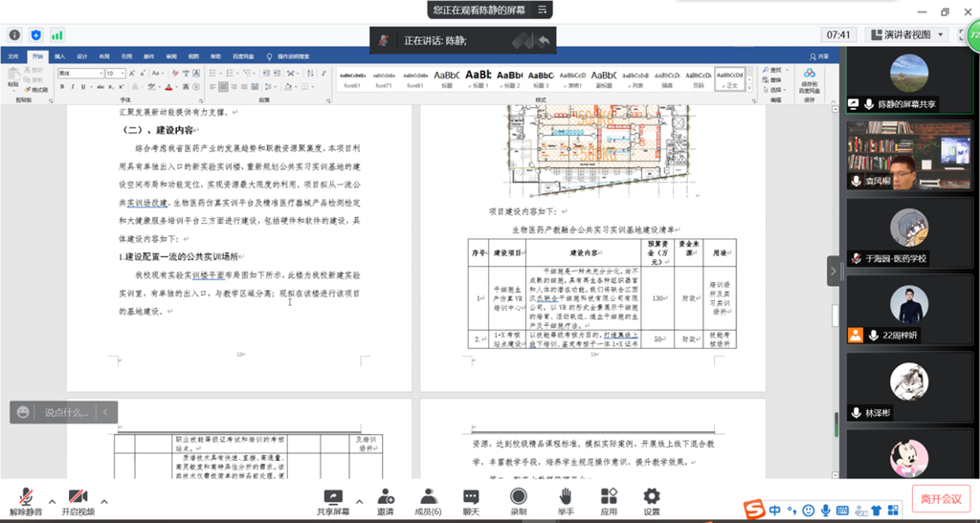Apply the 标题 2 heading style

(x=510, y=78)
